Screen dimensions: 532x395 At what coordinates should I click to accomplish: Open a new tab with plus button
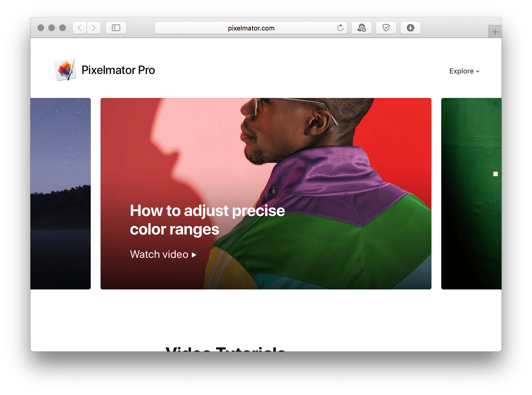[495, 32]
